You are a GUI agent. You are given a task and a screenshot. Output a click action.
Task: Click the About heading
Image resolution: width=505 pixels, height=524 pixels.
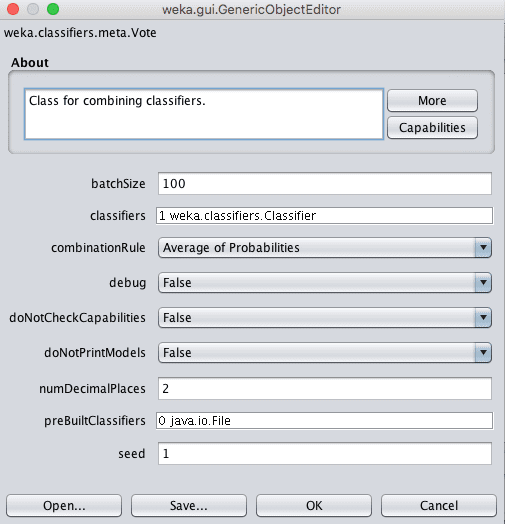click(x=30, y=62)
